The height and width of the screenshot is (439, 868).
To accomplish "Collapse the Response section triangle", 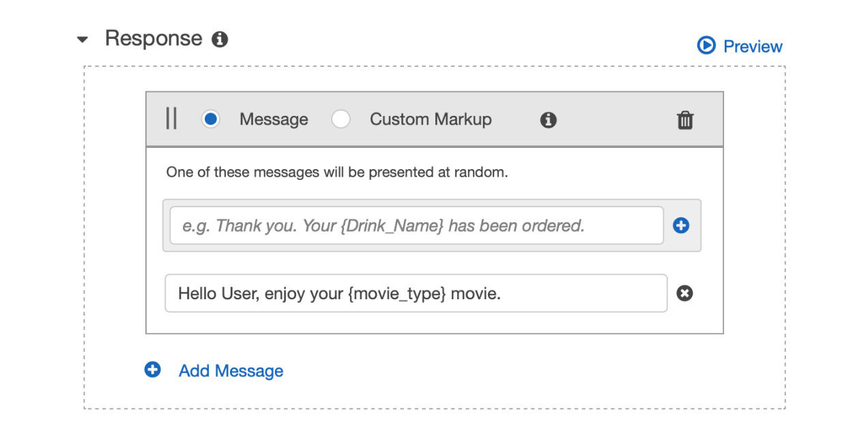I will click(x=83, y=40).
